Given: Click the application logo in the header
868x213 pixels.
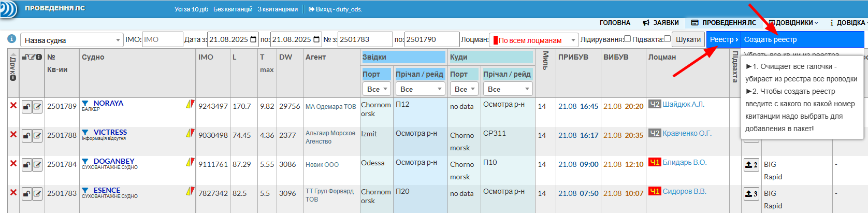Looking at the screenshot, I should [8, 9].
